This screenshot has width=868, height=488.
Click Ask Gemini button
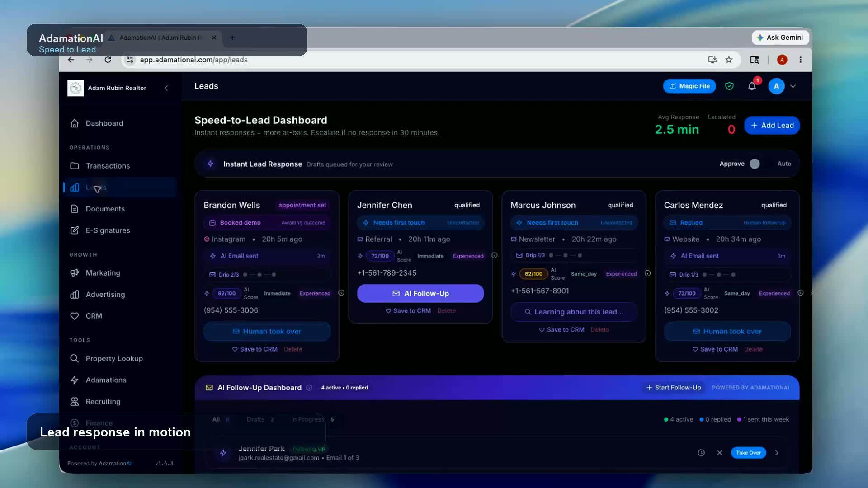[780, 38]
